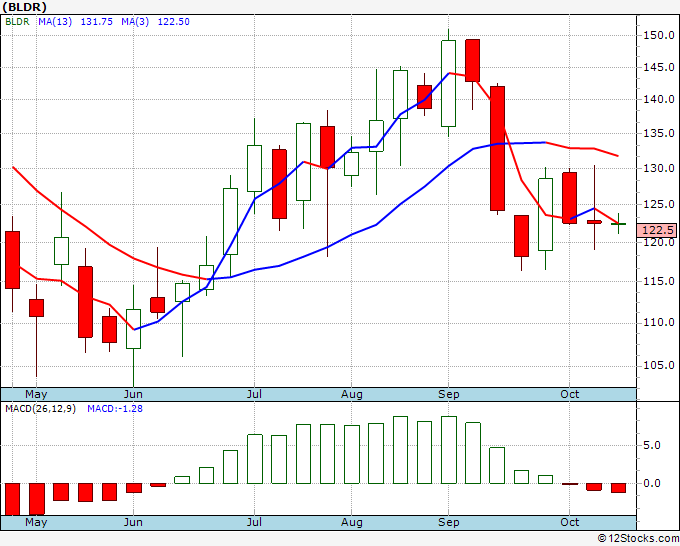Click Jul on the price chart date axis
The height and width of the screenshot is (546, 680).
point(254,394)
